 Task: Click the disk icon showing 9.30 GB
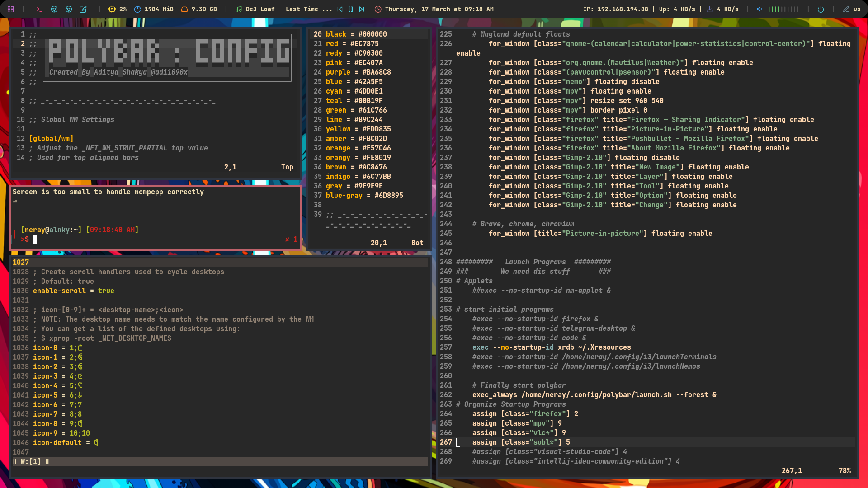[185, 9]
